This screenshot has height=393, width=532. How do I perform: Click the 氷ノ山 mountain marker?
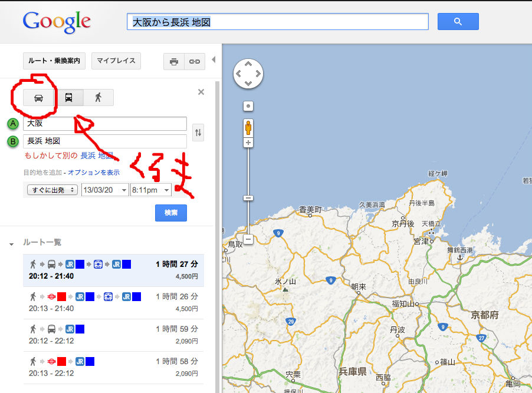pyautogui.click(x=285, y=289)
